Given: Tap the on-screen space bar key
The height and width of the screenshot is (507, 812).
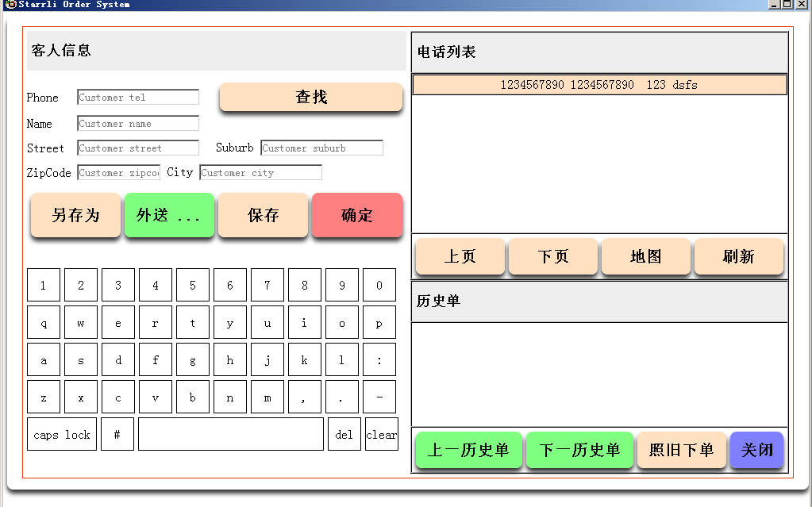Looking at the screenshot, I should click(x=231, y=435).
